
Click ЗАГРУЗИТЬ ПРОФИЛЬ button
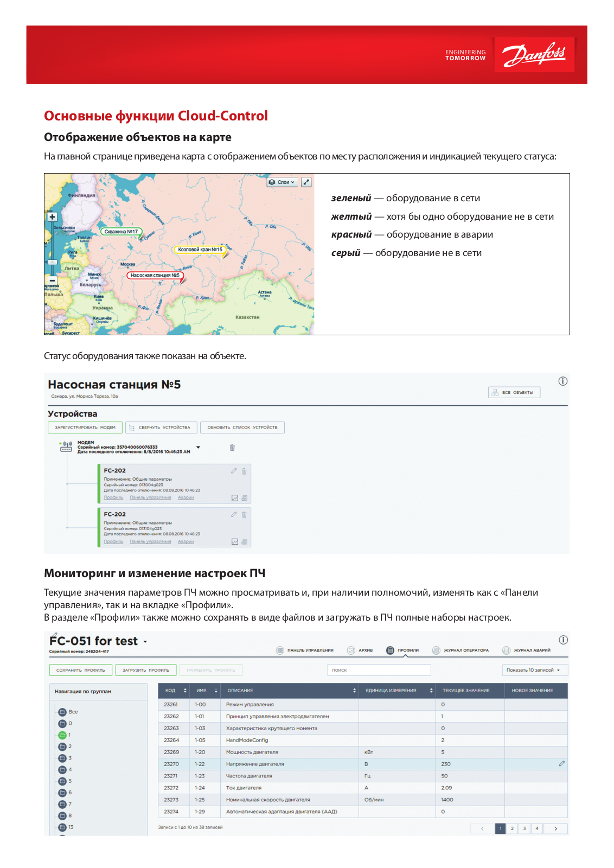146,670
